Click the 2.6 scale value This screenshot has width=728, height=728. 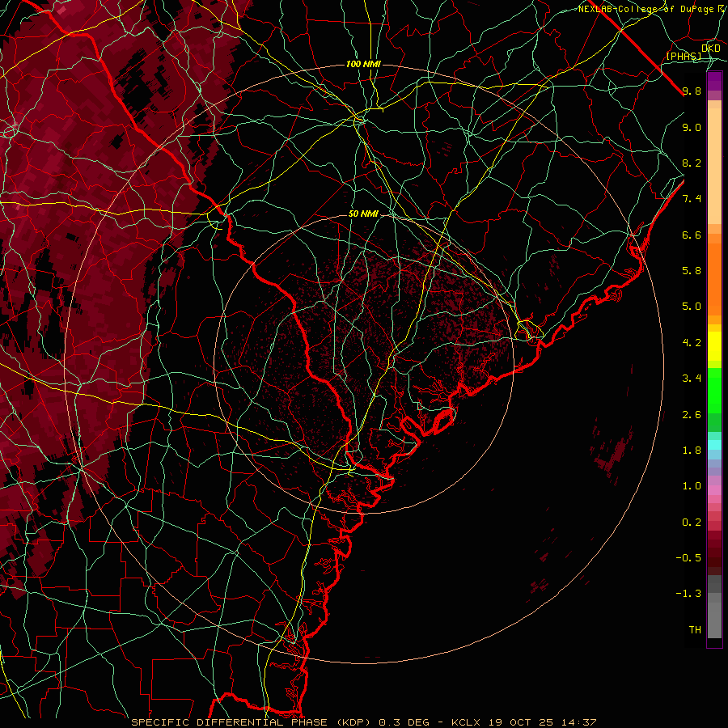(692, 415)
